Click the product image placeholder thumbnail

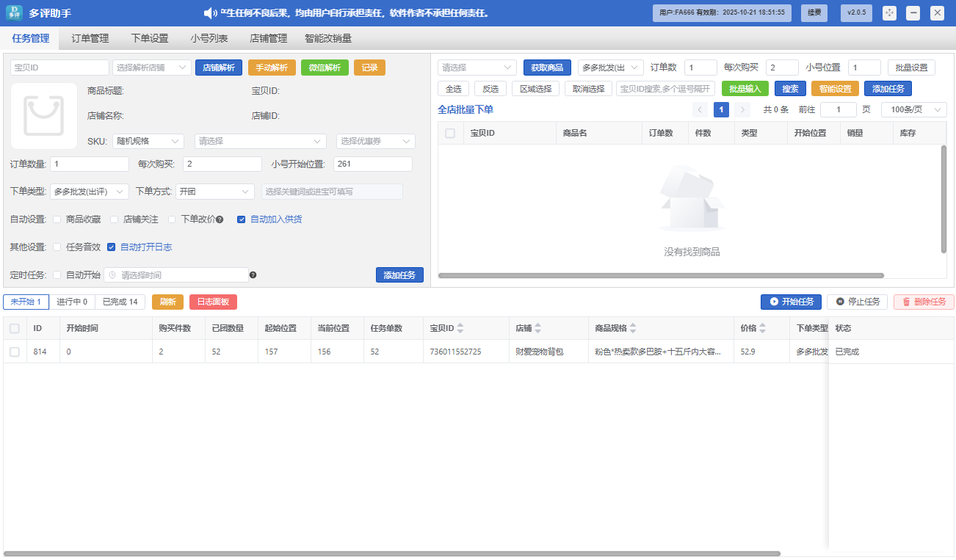point(43,116)
